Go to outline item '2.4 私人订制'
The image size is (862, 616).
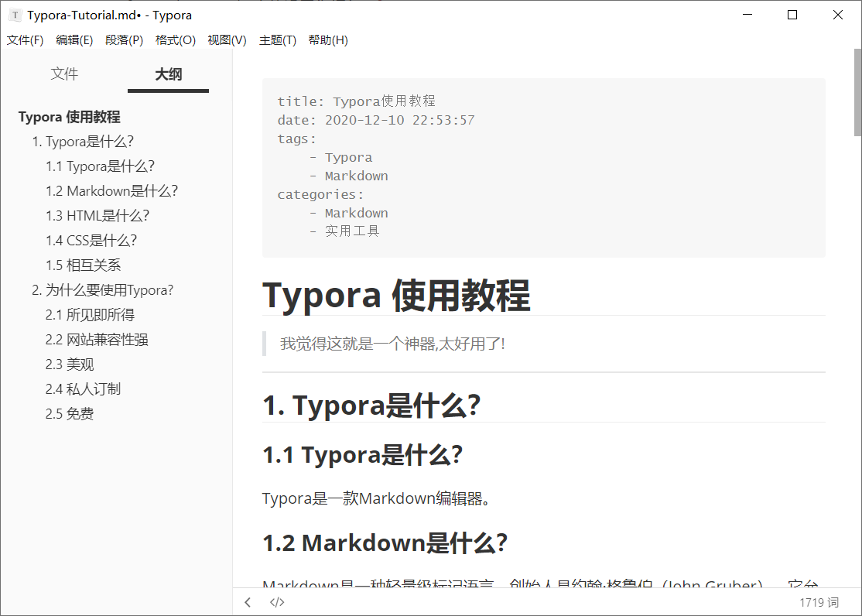click(x=83, y=389)
